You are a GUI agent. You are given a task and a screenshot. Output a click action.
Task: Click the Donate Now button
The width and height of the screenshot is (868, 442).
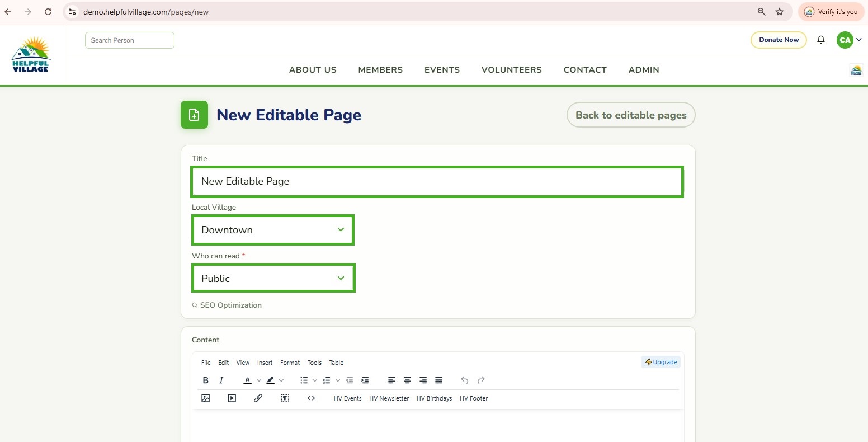click(x=779, y=40)
